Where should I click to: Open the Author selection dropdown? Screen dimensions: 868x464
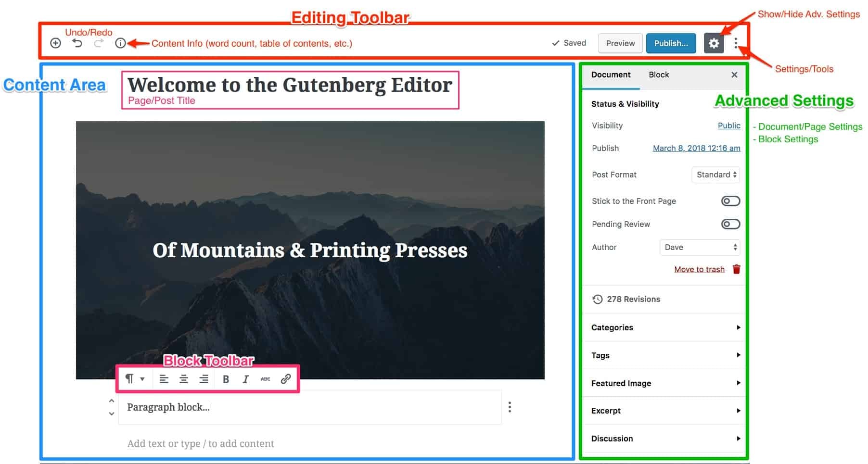(x=699, y=247)
